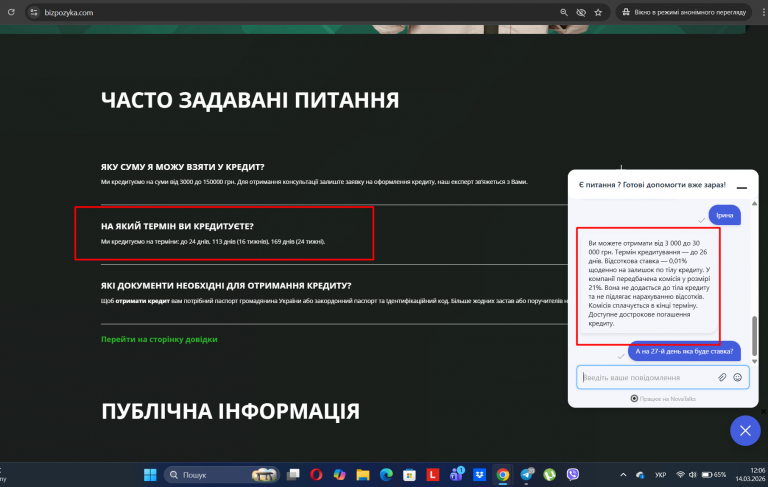Screen dimensions: 768x487
Task: Dismiss the small black x near chat launcher
Action: (764, 412)
